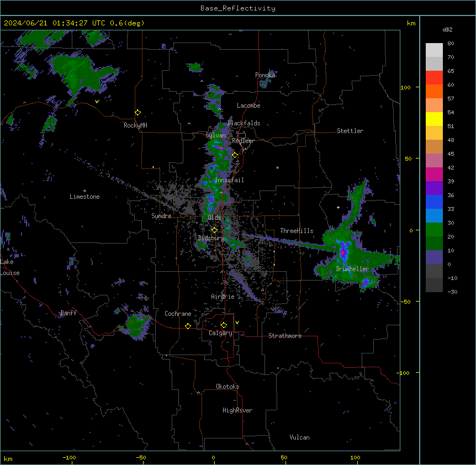Click the Didsbury town label

[211, 238]
